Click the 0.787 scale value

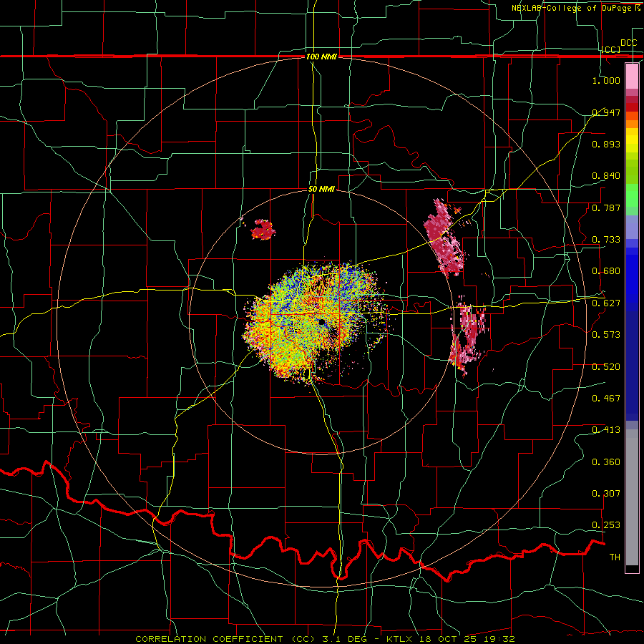pyautogui.click(x=606, y=208)
